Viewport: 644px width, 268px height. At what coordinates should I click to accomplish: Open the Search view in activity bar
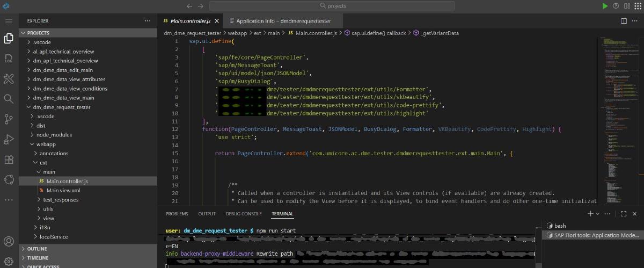9,99
